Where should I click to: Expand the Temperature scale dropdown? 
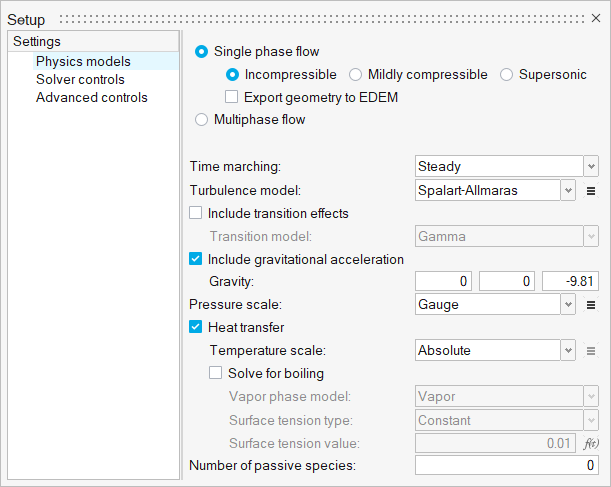(x=495, y=351)
